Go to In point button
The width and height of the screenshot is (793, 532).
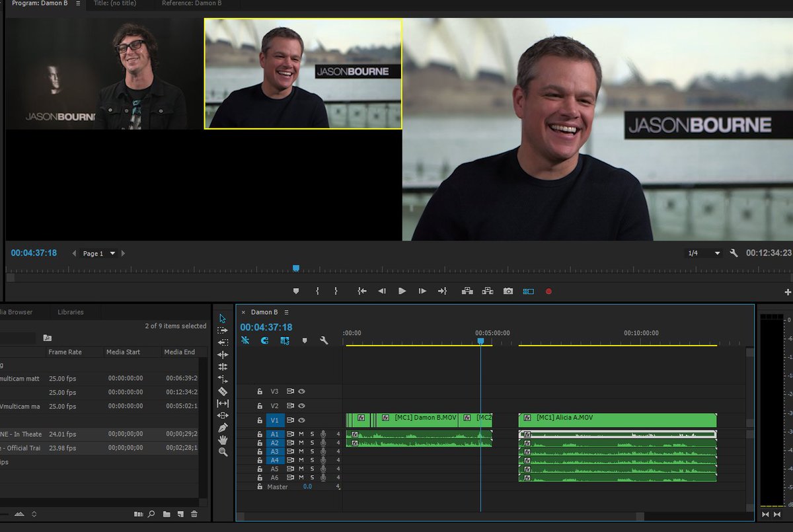coord(361,291)
